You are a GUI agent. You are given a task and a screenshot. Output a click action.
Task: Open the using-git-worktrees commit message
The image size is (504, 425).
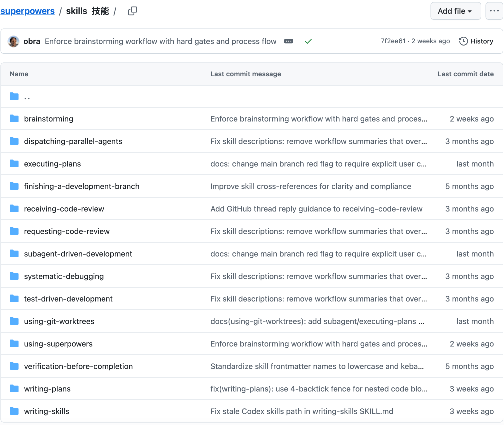317,321
